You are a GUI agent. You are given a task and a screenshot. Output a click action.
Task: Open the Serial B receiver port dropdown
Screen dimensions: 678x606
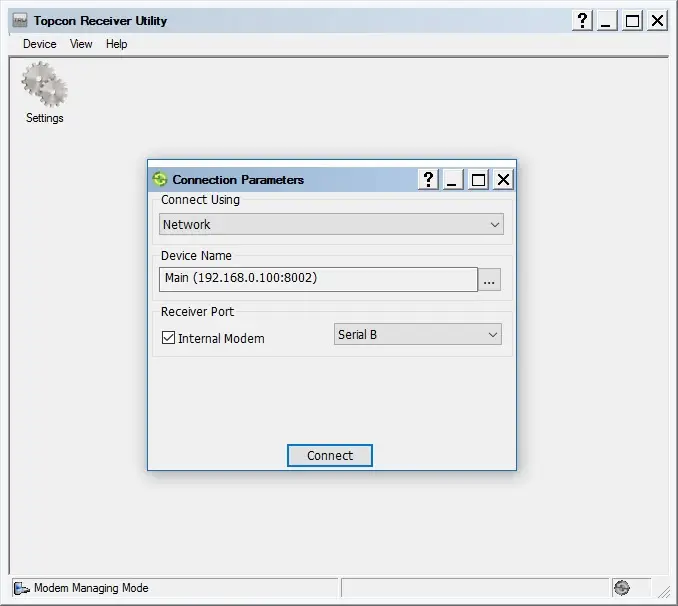(418, 334)
